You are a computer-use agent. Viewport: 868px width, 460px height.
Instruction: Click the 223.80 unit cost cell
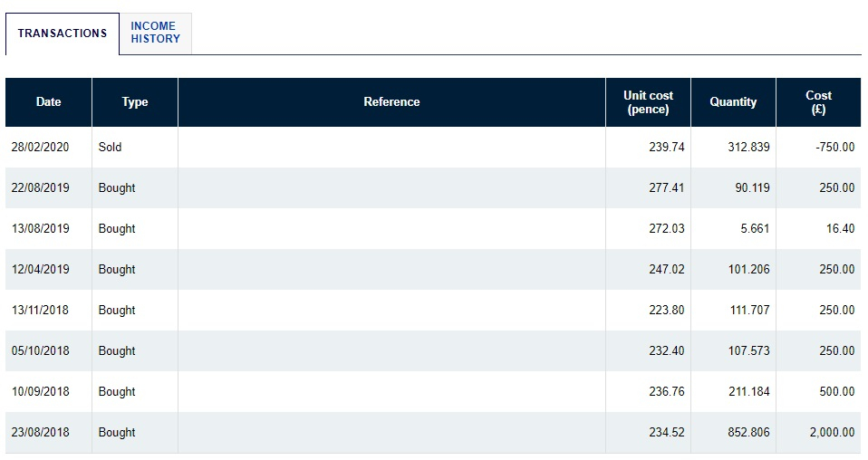click(648, 310)
